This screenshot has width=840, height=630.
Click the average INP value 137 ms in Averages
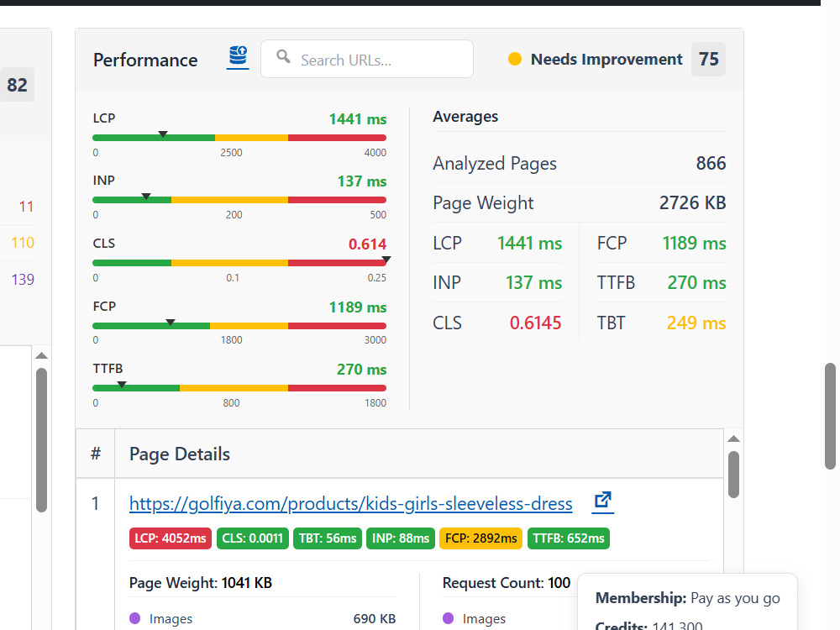tap(534, 283)
